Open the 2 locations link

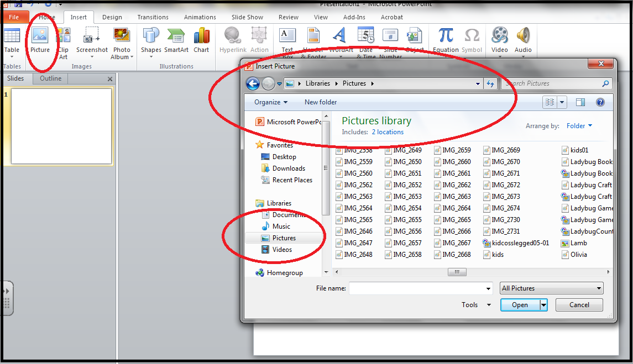tap(388, 132)
